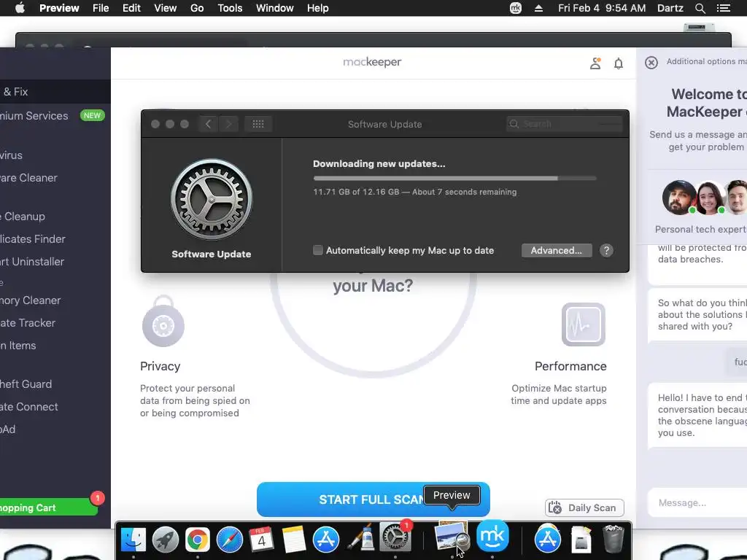Screen dimensions: 747x560
Task: Select Safe Cleanup in sidebar
Action: coord(55,216)
